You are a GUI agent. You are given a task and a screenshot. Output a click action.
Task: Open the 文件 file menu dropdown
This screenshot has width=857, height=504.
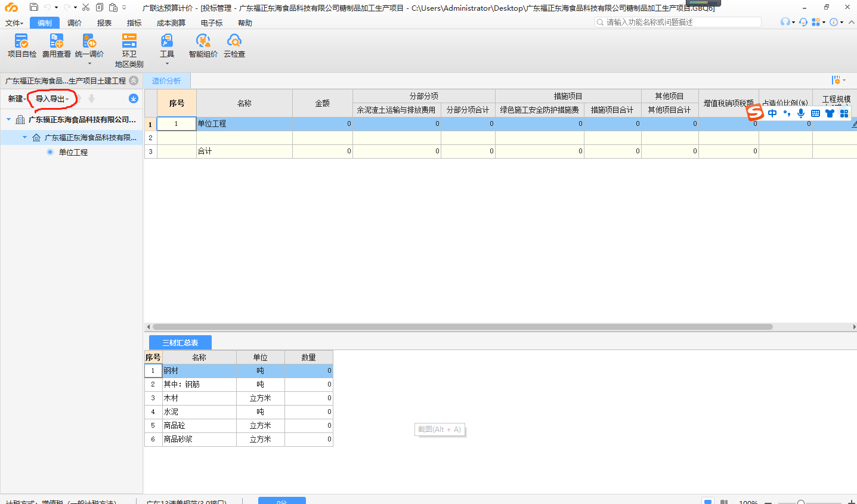tap(14, 23)
